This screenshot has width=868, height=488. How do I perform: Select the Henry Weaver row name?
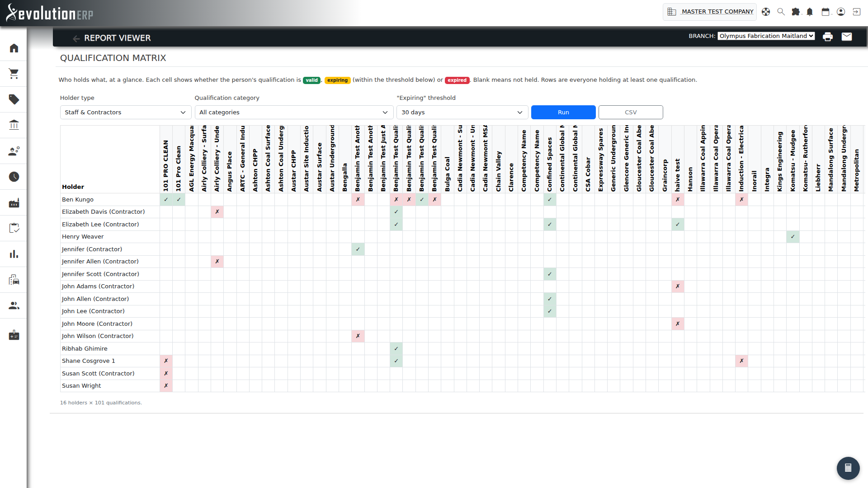[x=83, y=237]
